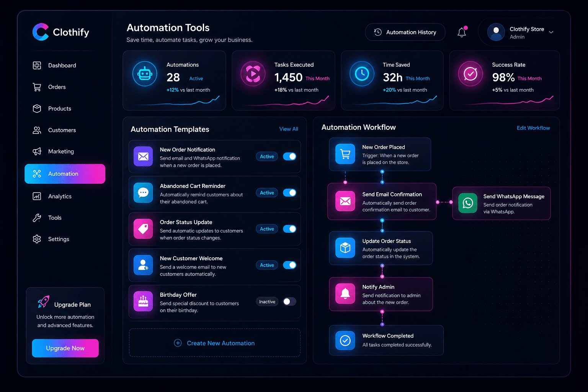The height and width of the screenshot is (392, 588).
Task: Click the bell icon on Notify Admin node
Action: (345, 294)
